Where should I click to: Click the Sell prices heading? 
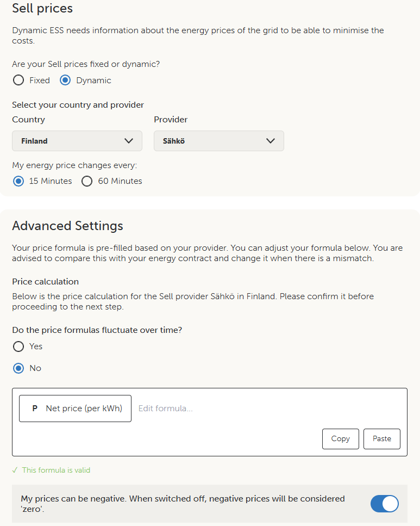pos(42,8)
